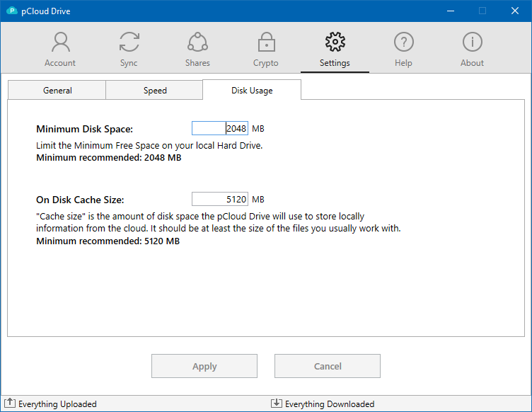Click 'Minimum recommended: 5120 MB' text
This screenshot has height=412, width=532.
point(108,241)
